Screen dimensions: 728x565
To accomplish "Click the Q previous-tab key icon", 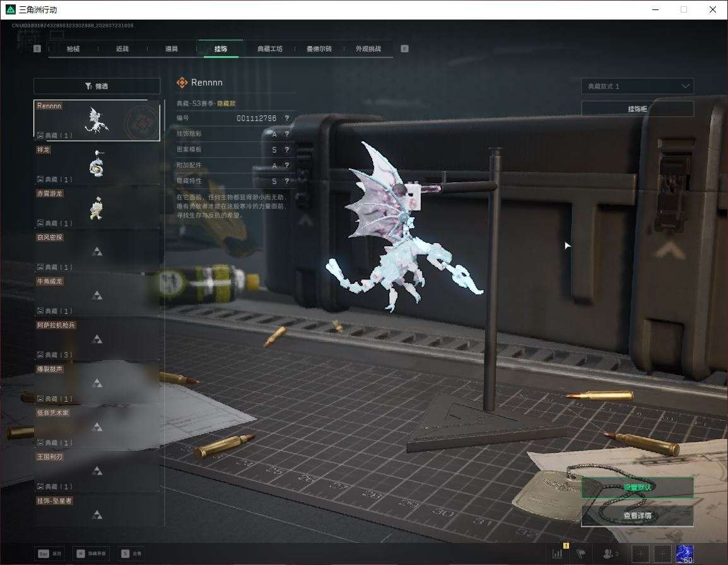I will pos(37,49).
